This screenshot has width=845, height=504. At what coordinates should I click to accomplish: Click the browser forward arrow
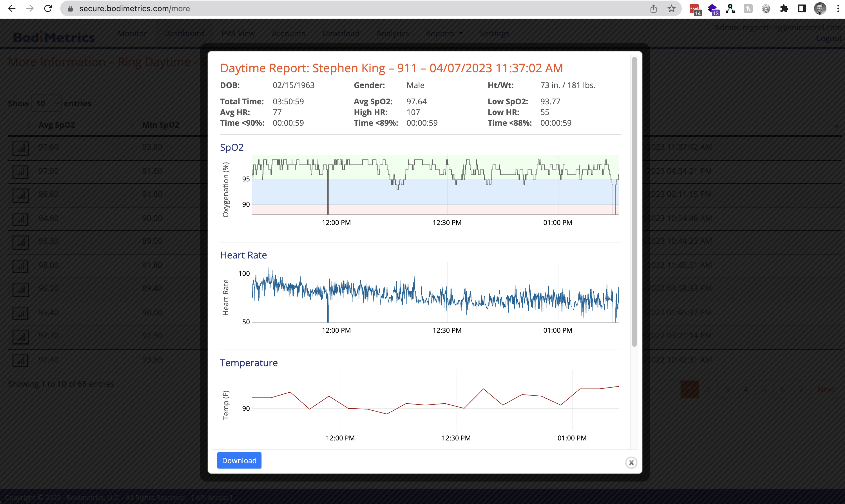click(30, 8)
